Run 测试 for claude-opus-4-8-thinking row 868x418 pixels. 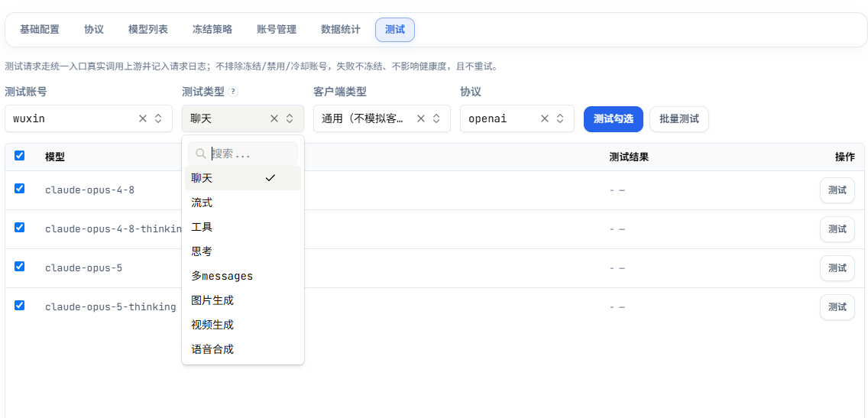[837, 229]
